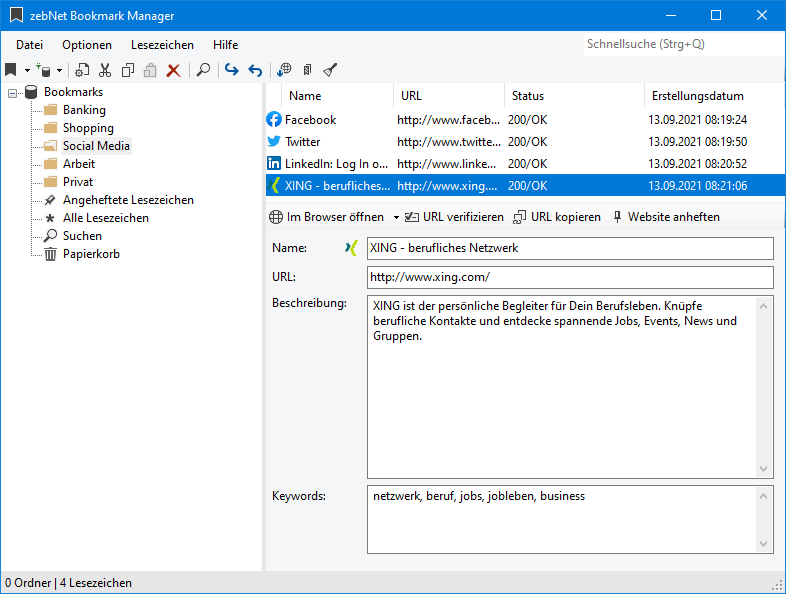
Task: Select the Twitter bookmark row
Action: tap(525, 142)
